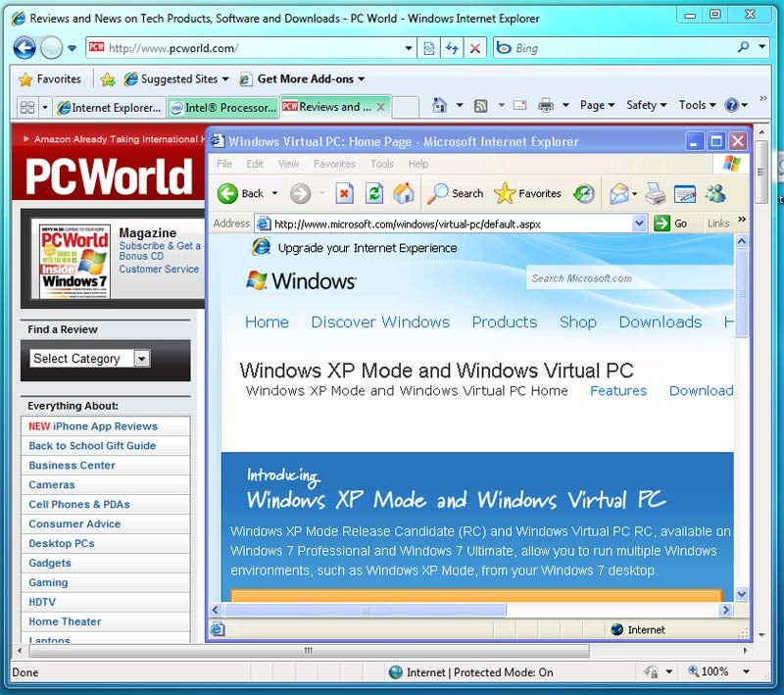Click the Edit icon in XP IE toolbar
784x695 pixels.
(685, 193)
